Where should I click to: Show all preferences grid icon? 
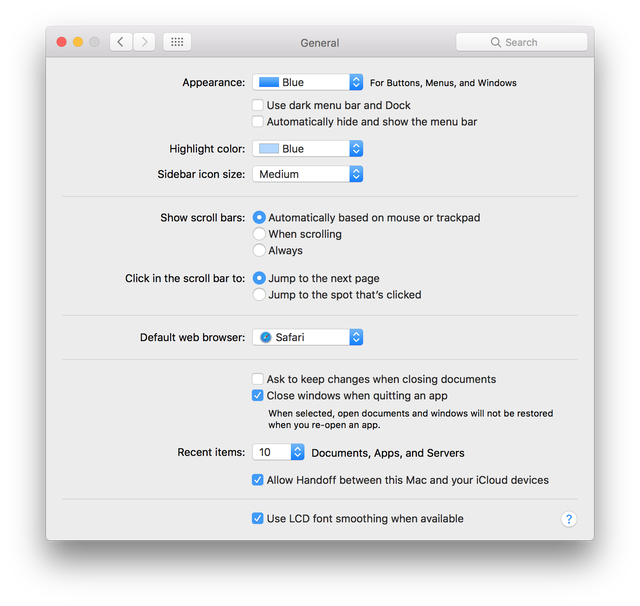(177, 42)
